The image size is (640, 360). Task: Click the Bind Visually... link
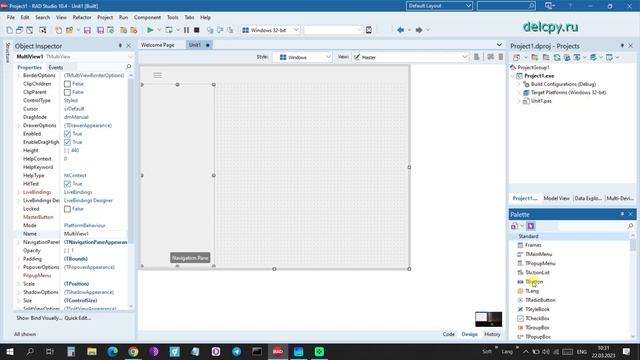[x=47, y=318]
